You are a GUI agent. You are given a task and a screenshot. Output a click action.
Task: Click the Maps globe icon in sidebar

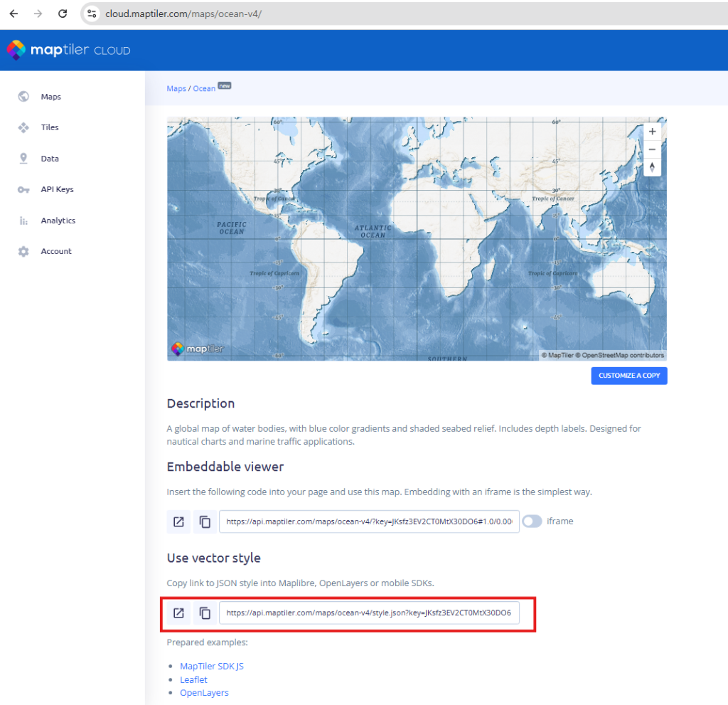pyautogui.click(x=23, y=97)
